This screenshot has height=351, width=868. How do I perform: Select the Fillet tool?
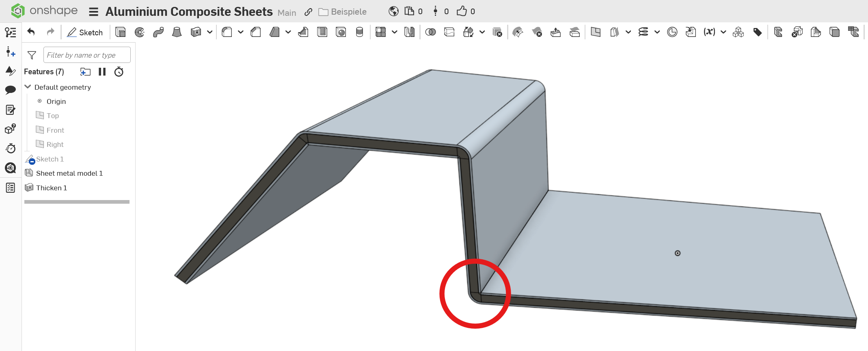(x=227, y=32)
